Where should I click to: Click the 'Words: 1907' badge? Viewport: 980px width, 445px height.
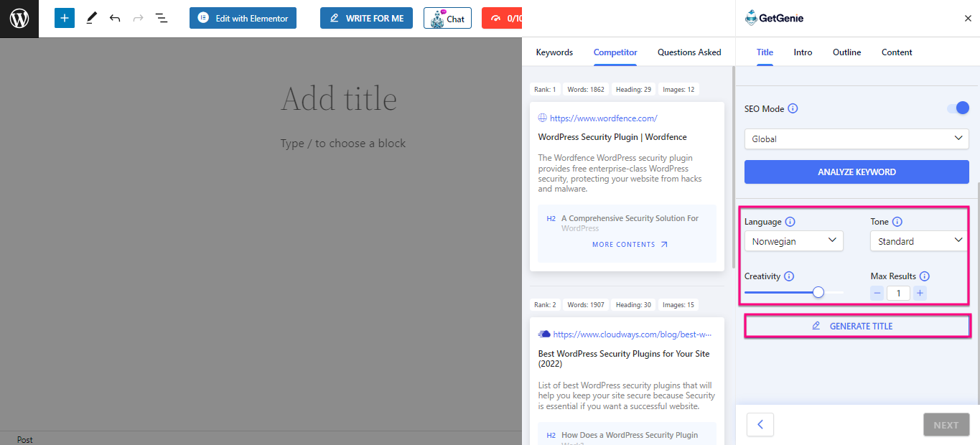[x=587, y=305]
